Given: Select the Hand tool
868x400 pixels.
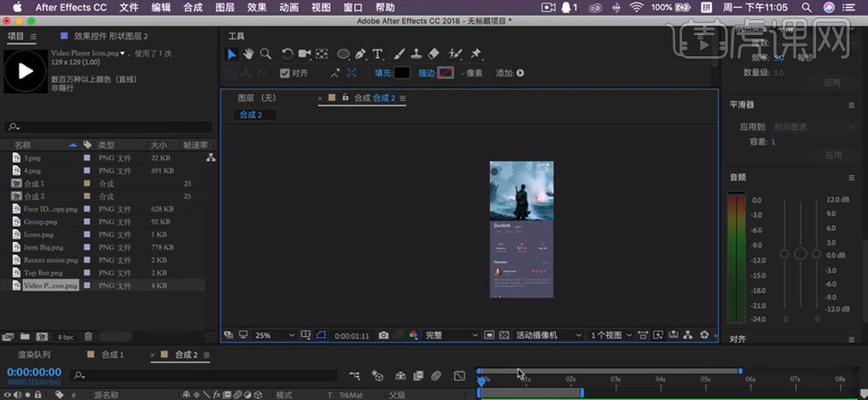Looking at the screenshot, I should click(x=249, y=54).
